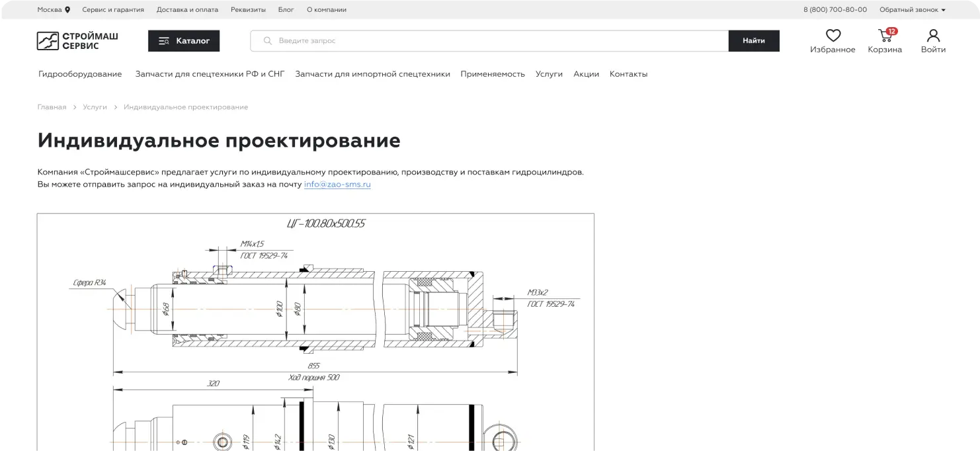The height and width of the screenshot is (451, 980).
Task: Click the Строймаш Сервис logo
Action: [x=77, y=41]
